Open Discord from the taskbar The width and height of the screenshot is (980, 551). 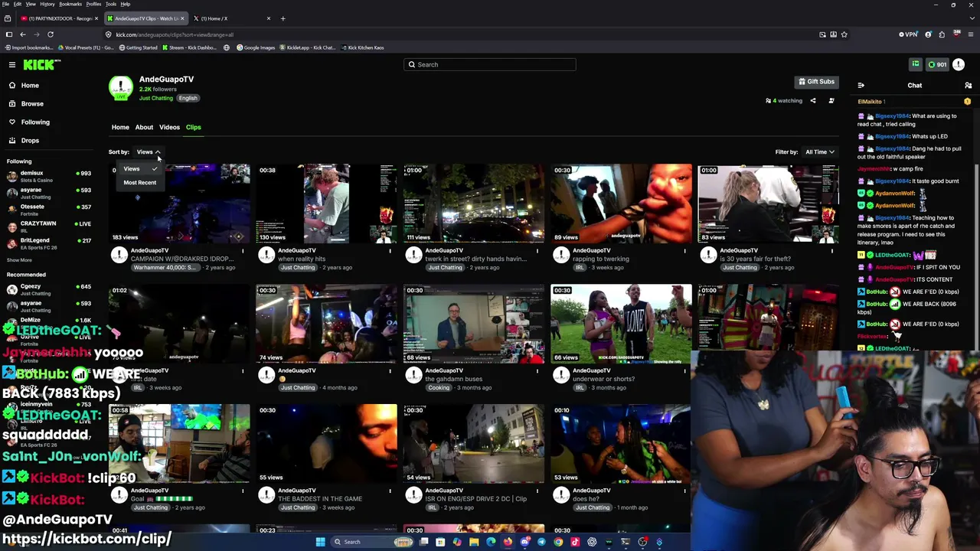[x=524, y=542]
